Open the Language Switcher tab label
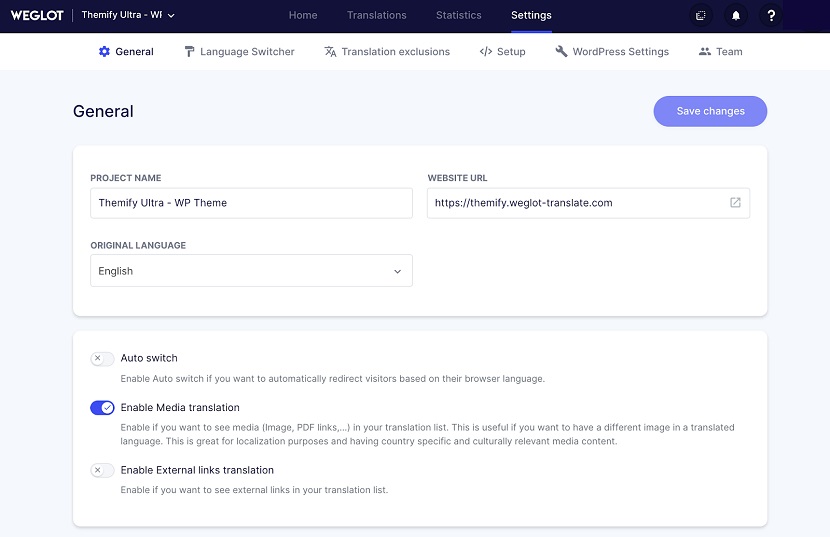 point(247,51)
